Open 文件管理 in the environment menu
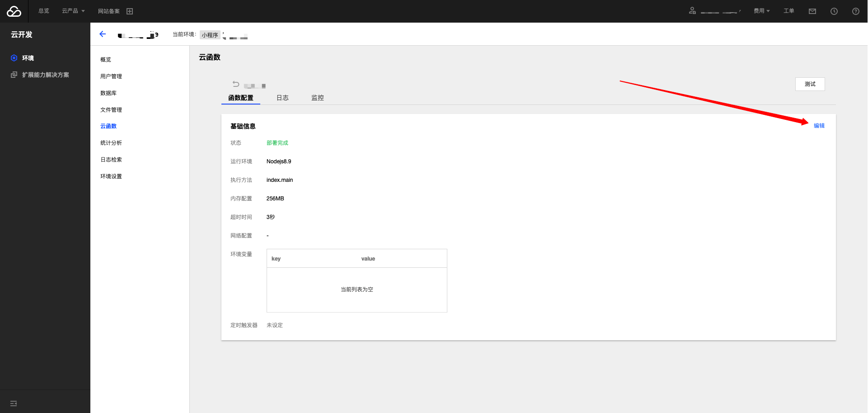868x413 pixels. pos(111,110)
